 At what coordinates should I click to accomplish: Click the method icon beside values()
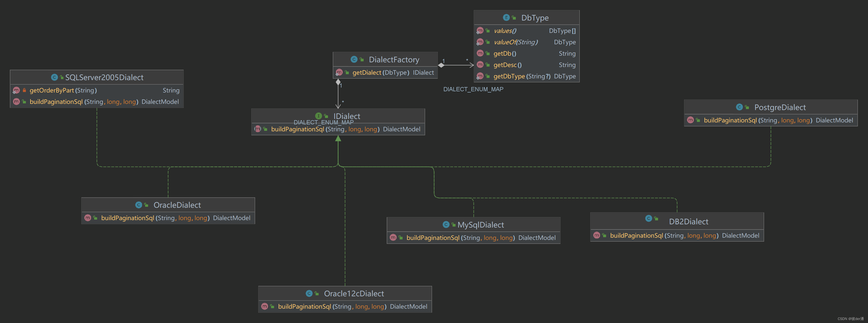(480, 31)
